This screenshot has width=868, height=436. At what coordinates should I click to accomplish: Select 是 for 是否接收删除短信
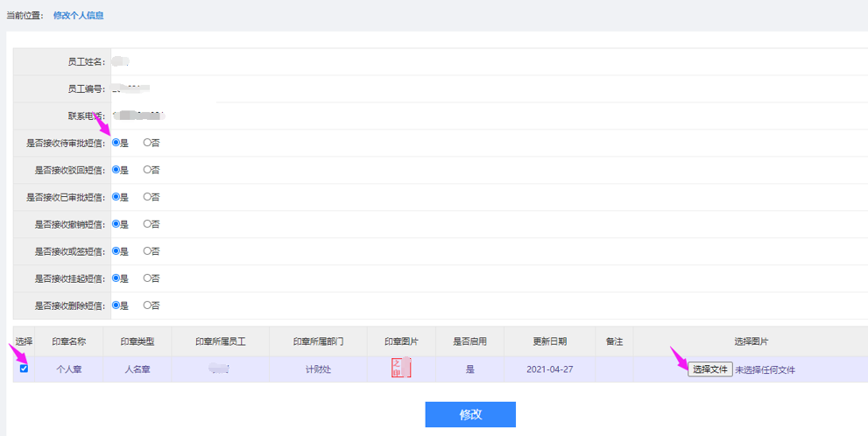116,306
